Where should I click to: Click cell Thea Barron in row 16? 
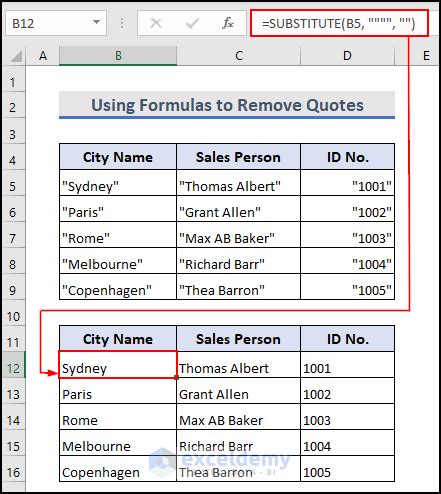tap(239, 469)
